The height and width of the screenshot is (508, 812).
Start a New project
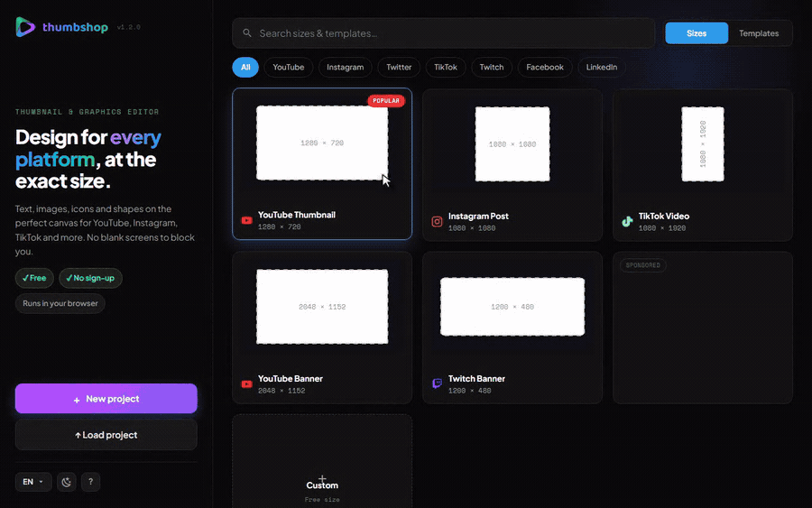[106, 399]
